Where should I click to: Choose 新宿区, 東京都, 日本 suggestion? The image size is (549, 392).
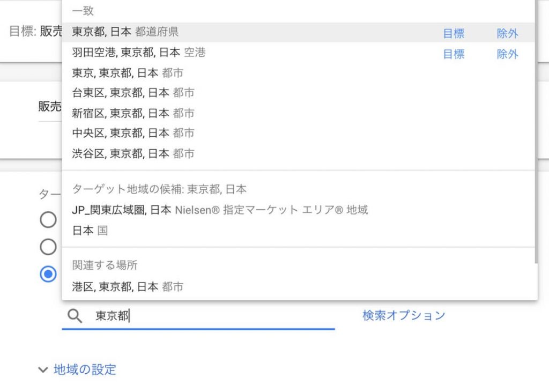(133, 113)
